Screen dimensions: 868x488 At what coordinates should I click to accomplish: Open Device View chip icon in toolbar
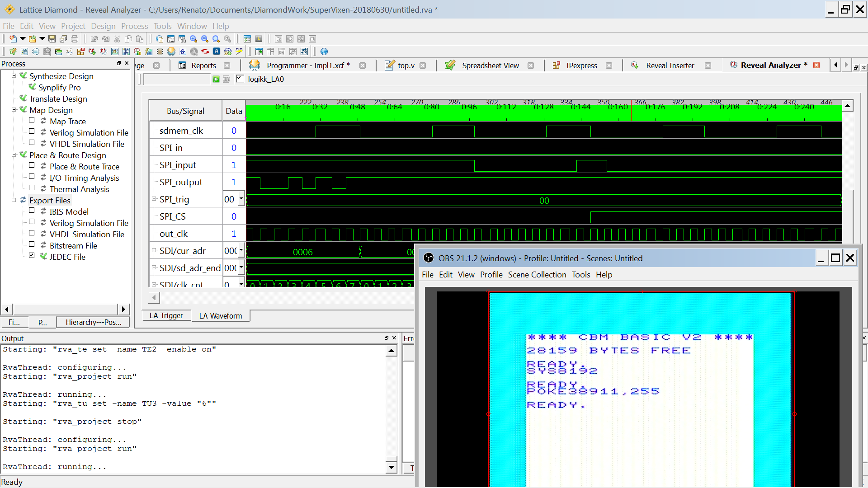pyautogui.click(x=36, y=52)
